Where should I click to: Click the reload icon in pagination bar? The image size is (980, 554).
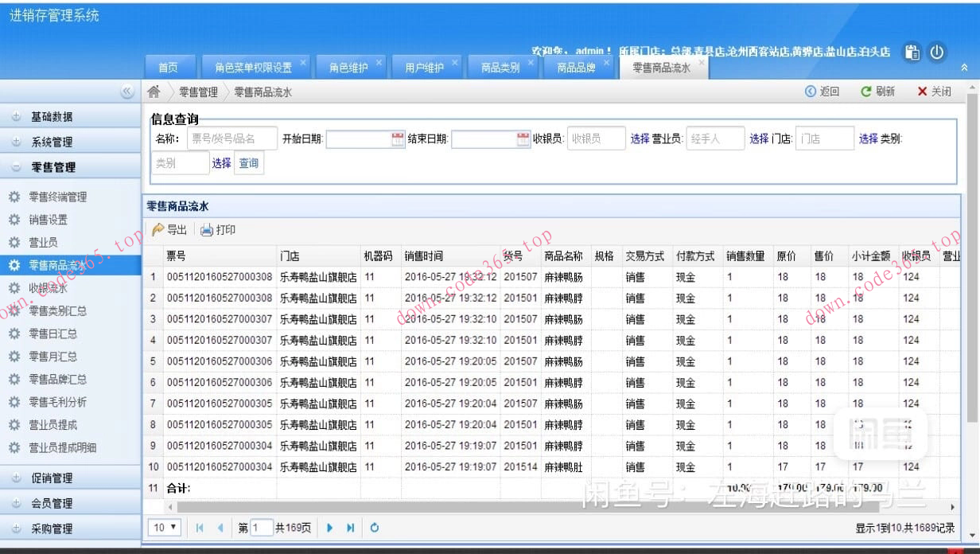pyautogui.click(x=374, y=527)
